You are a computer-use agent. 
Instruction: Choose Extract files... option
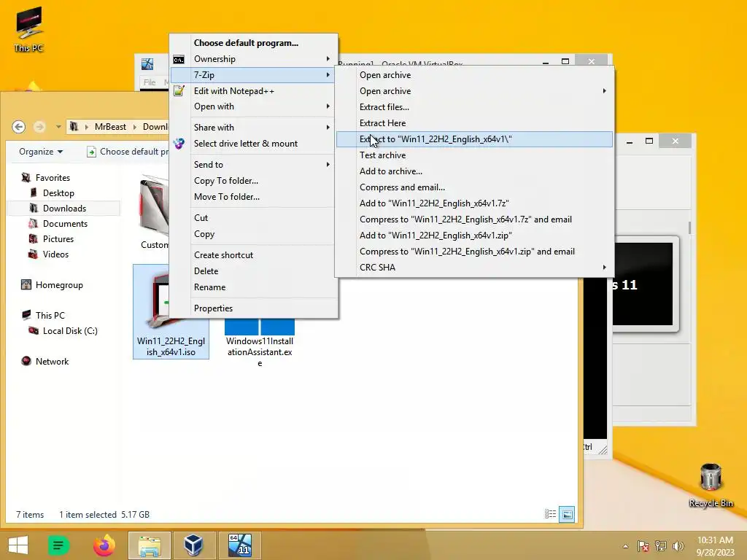474,107
